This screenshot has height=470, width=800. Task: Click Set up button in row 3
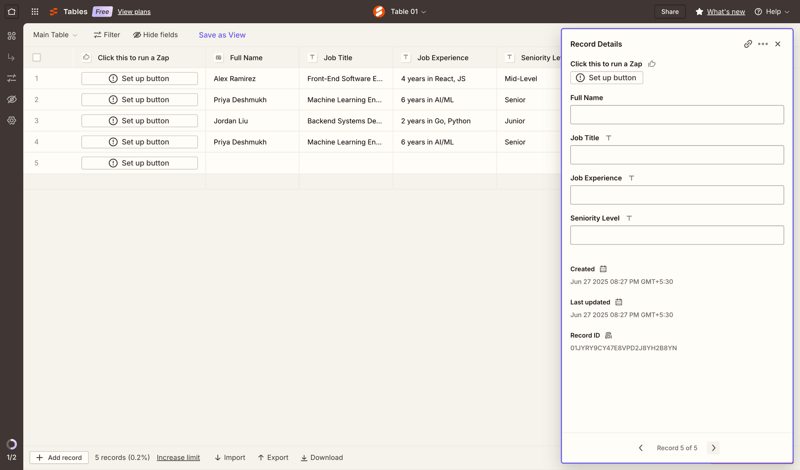[139, 121]
